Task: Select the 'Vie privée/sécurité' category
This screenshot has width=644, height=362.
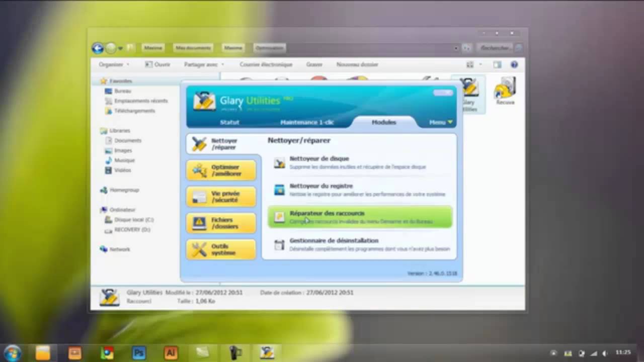Action: [x=221, y=197]
